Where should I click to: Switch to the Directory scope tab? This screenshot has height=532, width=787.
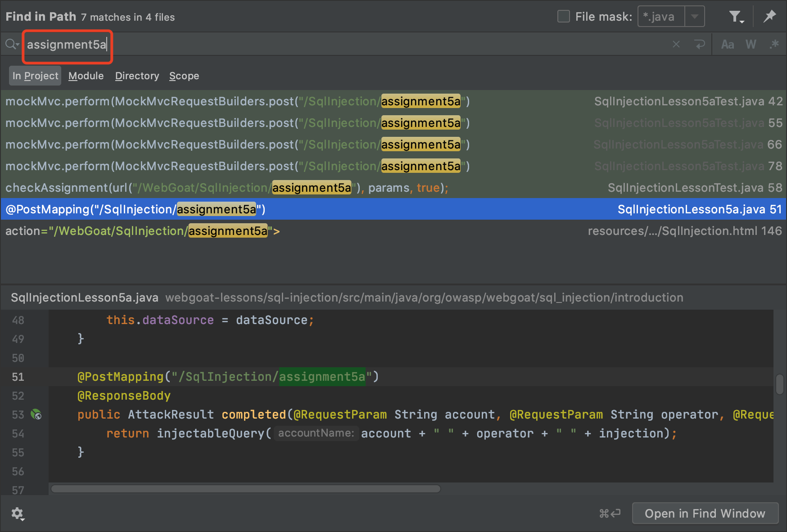(137, 76)
